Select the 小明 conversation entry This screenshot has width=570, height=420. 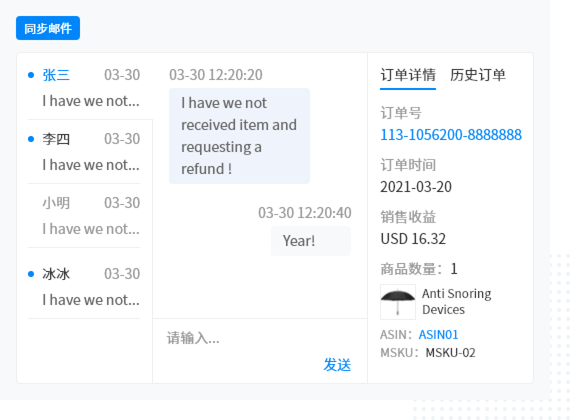(x=84, y=216)
